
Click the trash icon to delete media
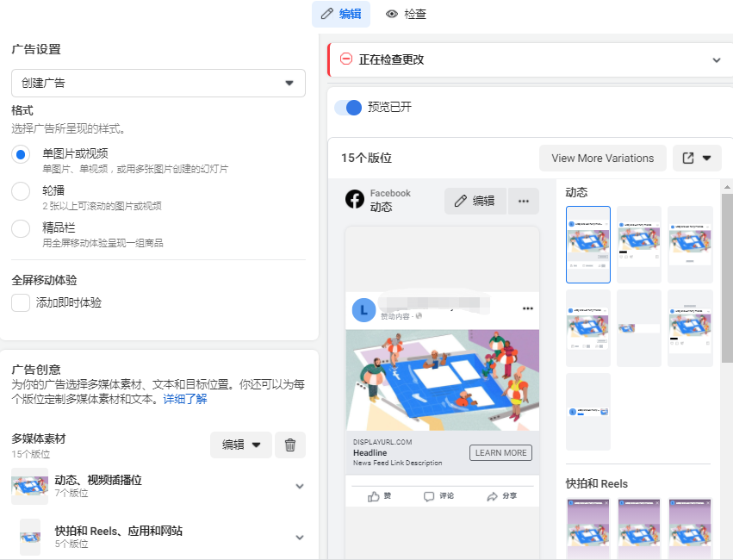click(290, 445)
